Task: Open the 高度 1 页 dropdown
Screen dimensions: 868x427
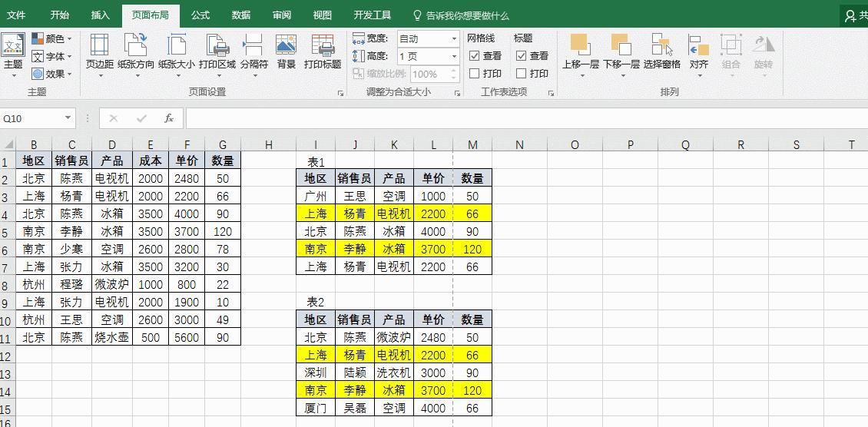Action: [455, 56]
